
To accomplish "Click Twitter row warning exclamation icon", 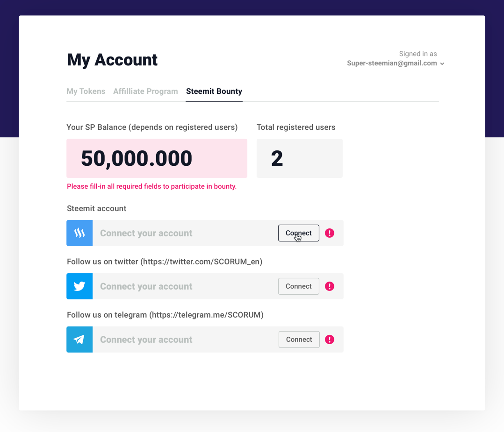I will 330,286.
